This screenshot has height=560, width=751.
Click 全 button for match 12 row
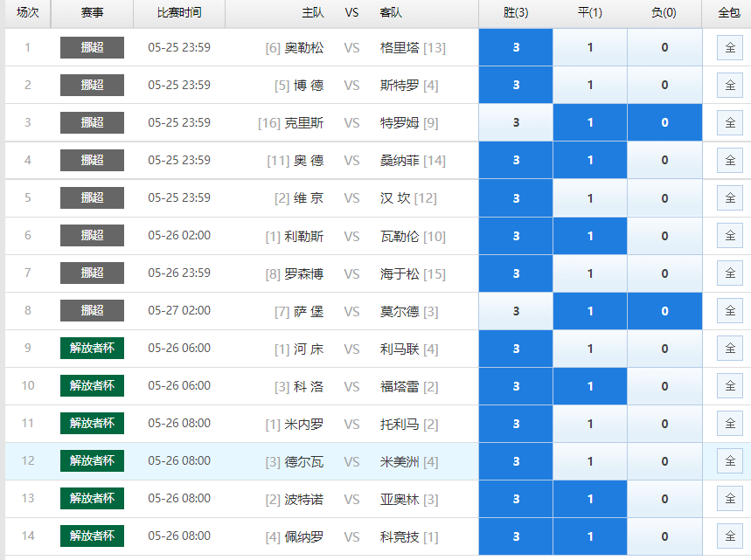[x=730, y=461]
